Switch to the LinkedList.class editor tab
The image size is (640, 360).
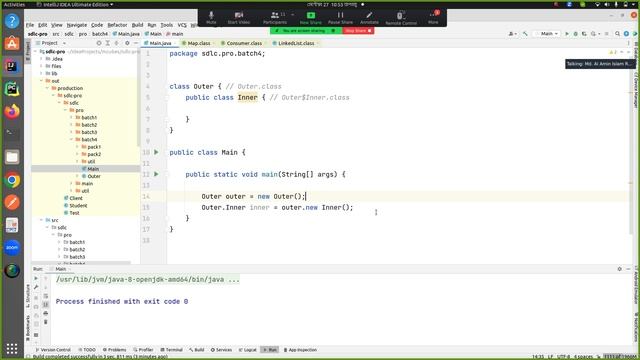coord(296,43)
